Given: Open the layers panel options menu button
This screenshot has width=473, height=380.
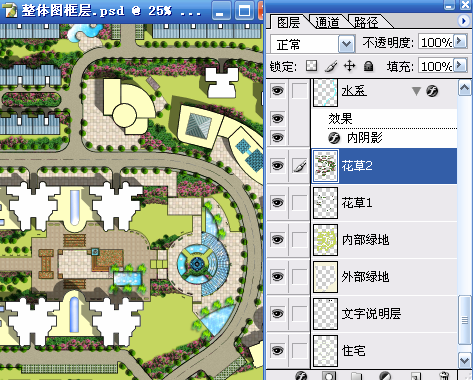Looking at the screenshot, I should click(463, 21).
